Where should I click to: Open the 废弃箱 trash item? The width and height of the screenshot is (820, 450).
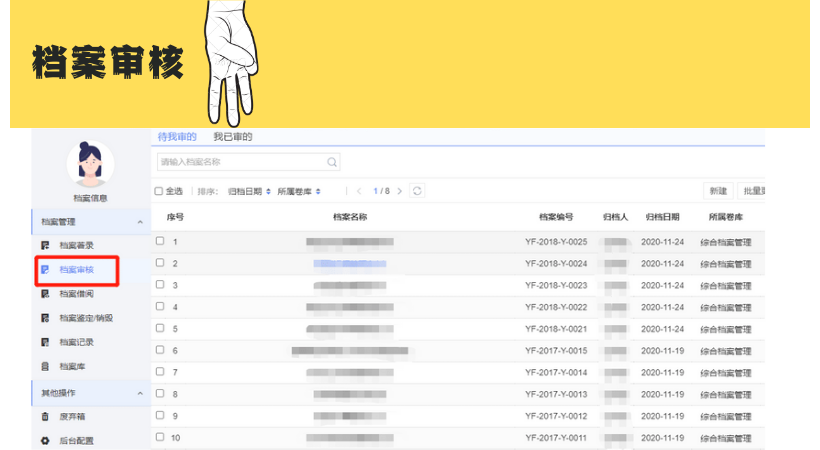(x=72, y=416)
